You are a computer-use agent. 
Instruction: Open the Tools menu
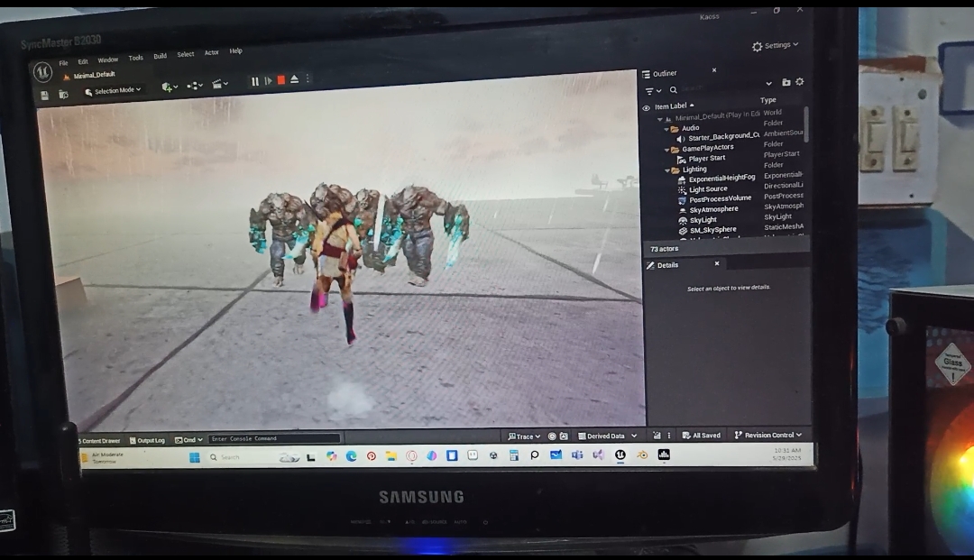tap(135, 58)
